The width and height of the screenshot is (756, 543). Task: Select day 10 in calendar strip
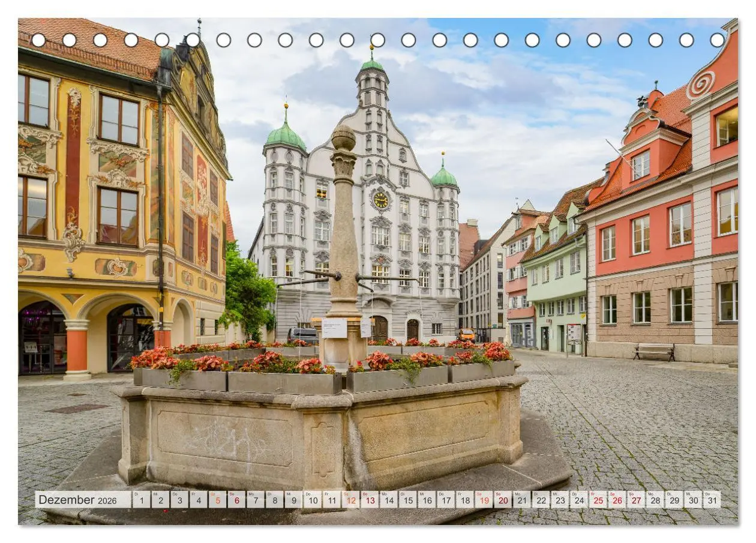pyautogui.click(x=312, y=500)
